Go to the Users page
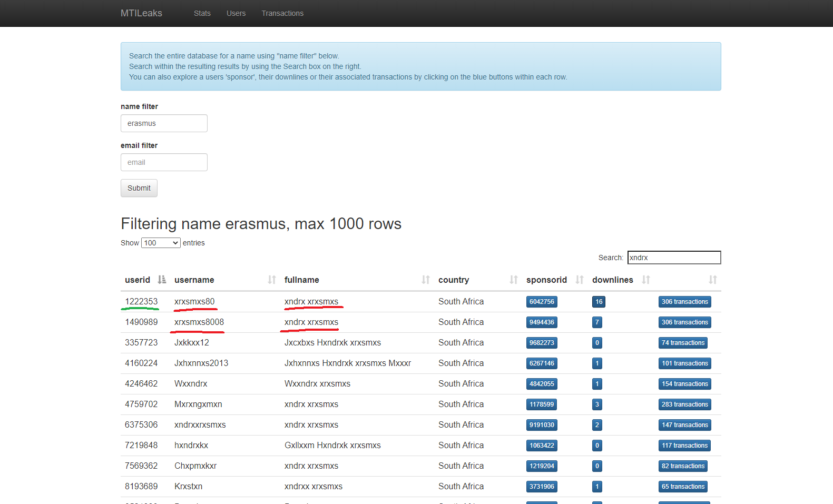This screenshot has height=504, width=833. (x=236, y=13)
